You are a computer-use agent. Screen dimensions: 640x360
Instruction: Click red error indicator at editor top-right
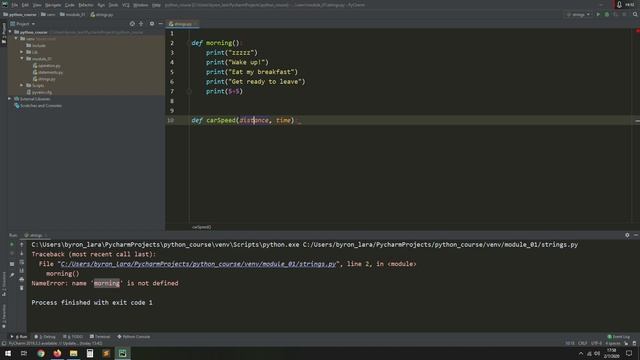(x=638, y=31)
